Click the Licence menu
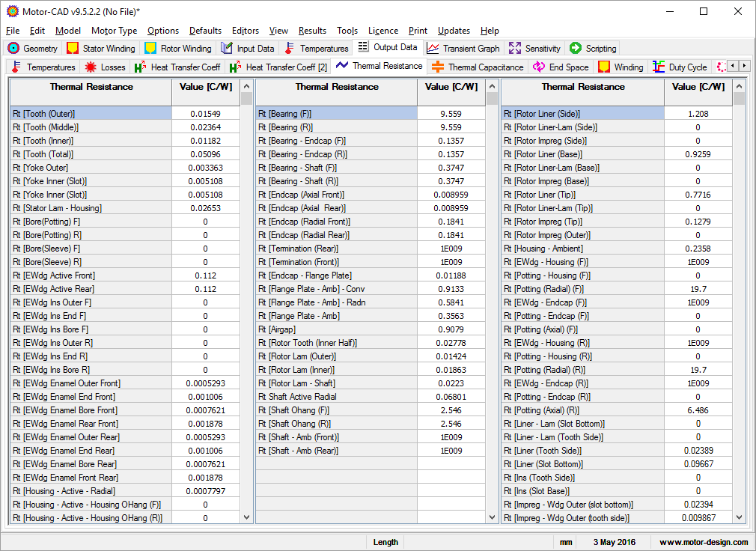The image size is (756, 551). [383, 31]
